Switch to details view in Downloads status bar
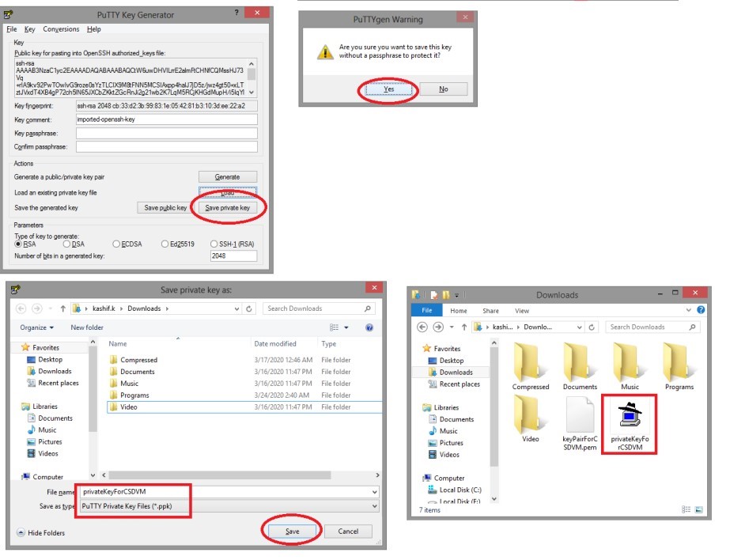Screen dimensions: 730x560 click(686, 509)
